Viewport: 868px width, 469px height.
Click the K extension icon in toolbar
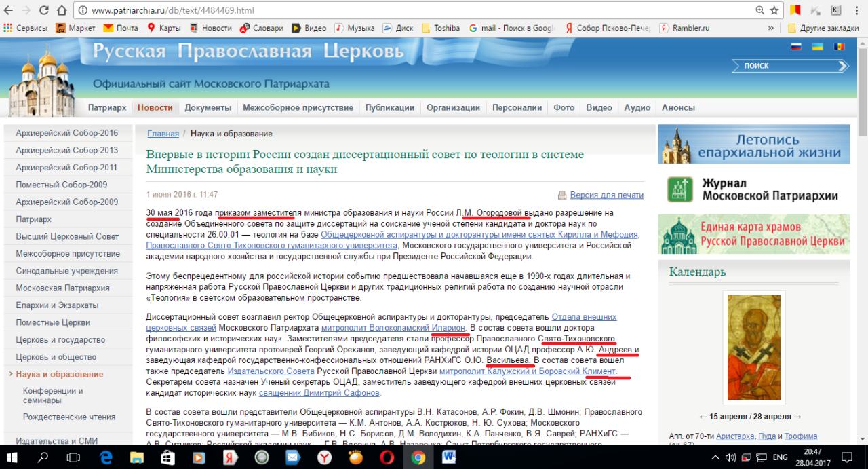pos(836,10)
